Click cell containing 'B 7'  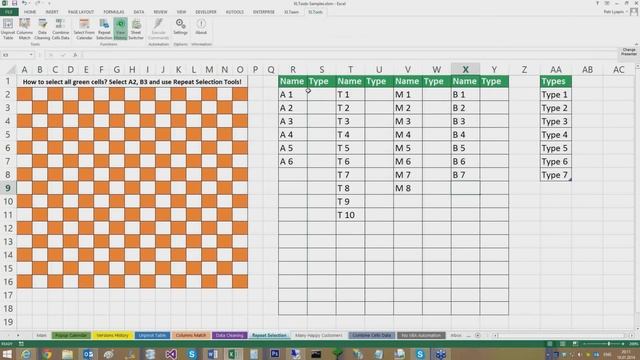(x=465, y=175)
